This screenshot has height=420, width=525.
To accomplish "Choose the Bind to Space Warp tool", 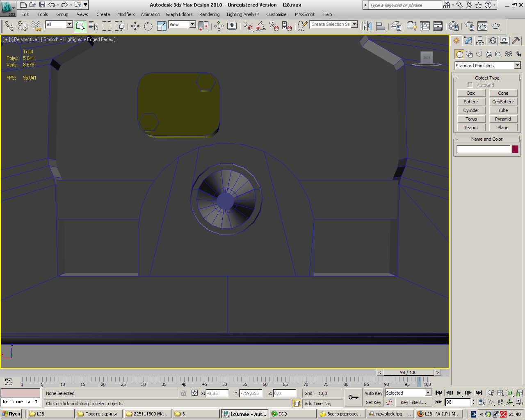I will pyautogui.click(x=36, y=26).
